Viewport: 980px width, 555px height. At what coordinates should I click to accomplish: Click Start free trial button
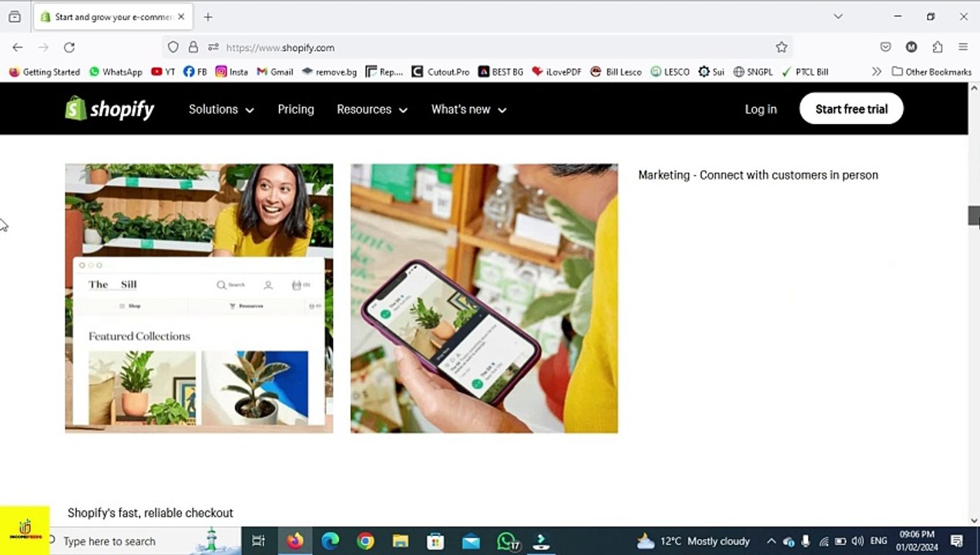click(851, 109)
